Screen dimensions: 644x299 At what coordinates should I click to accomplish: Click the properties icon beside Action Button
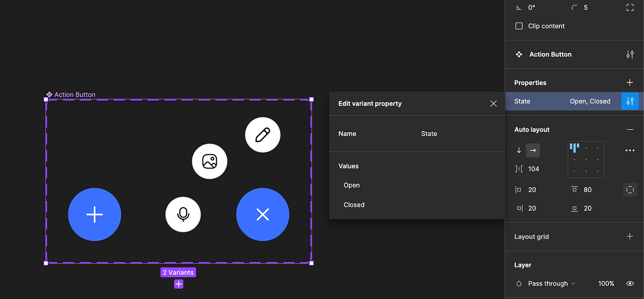(630, 54)
